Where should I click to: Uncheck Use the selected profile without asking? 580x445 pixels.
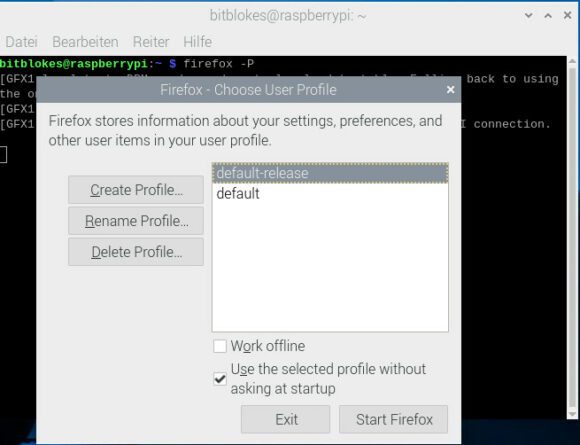coord(220,379)
